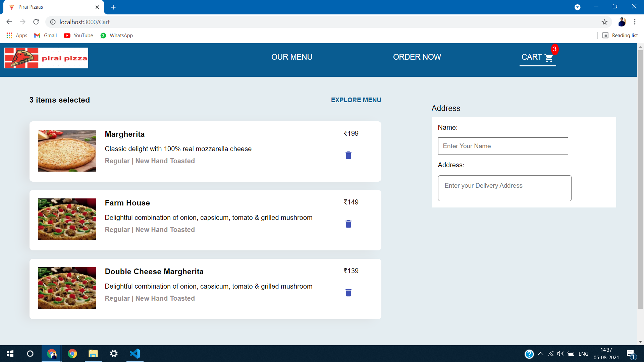Click EXPLORE MENU link
The image size is (644, 362).
(356, 100)
